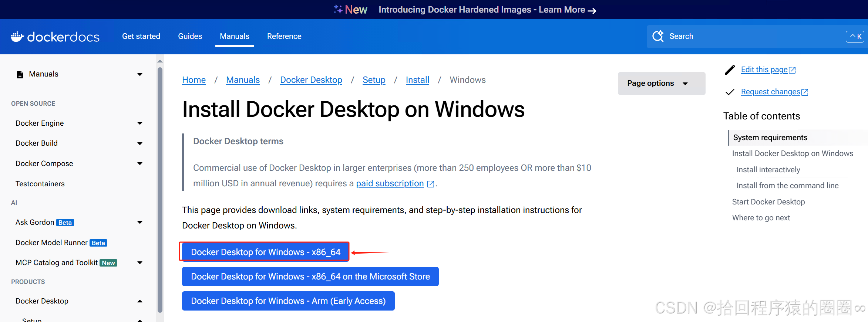Open the Reference nav tab

coord(284,36)
